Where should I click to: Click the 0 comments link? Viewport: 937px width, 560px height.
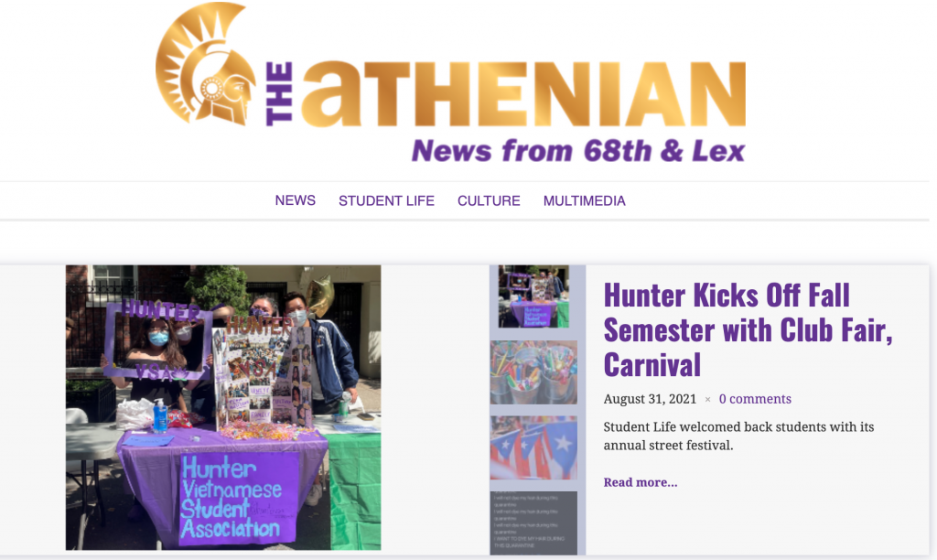click(x=755, y=399)
